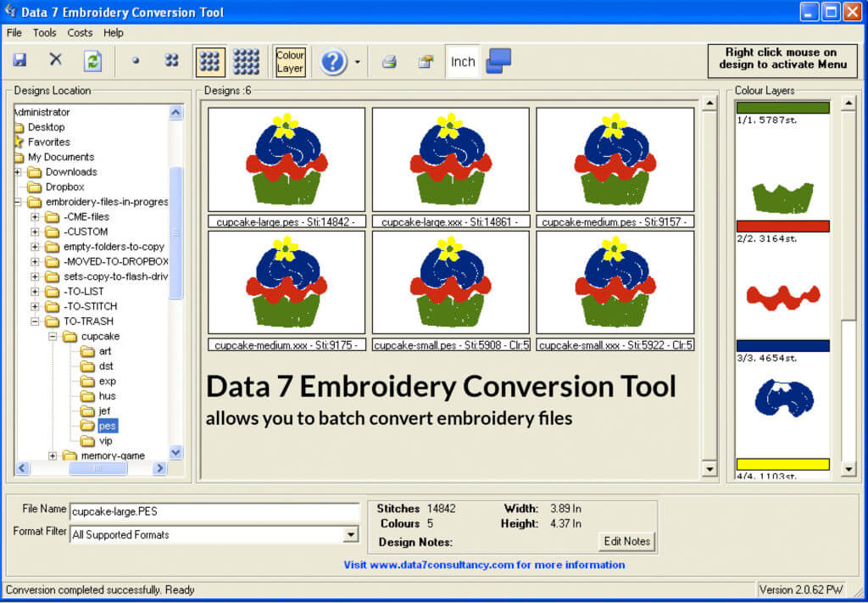Open the Tools menu

44,33
